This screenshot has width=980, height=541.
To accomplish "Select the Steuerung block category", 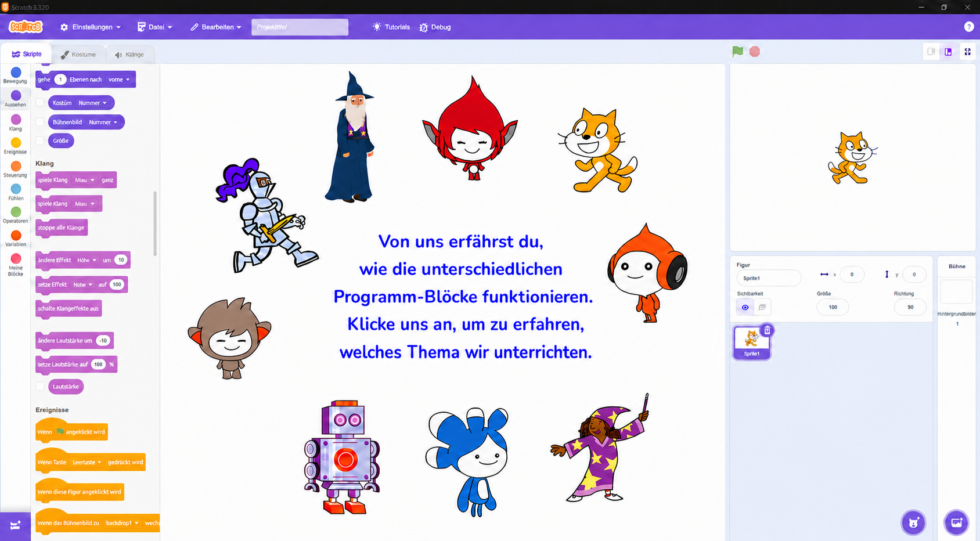I will coord(16,169).
